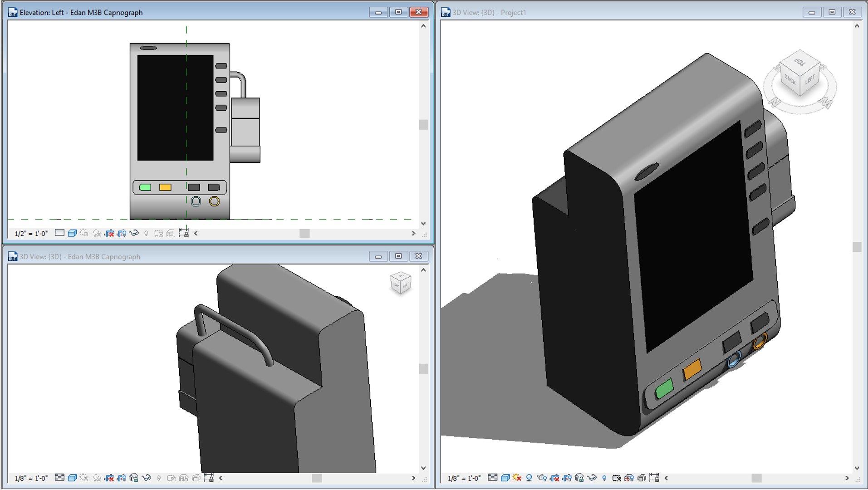The height and width of the screenshot is (490, 868).
Task: Open Show Rendering Dialog teapot icon in Project1 view
Action: (x=542, y=478)
